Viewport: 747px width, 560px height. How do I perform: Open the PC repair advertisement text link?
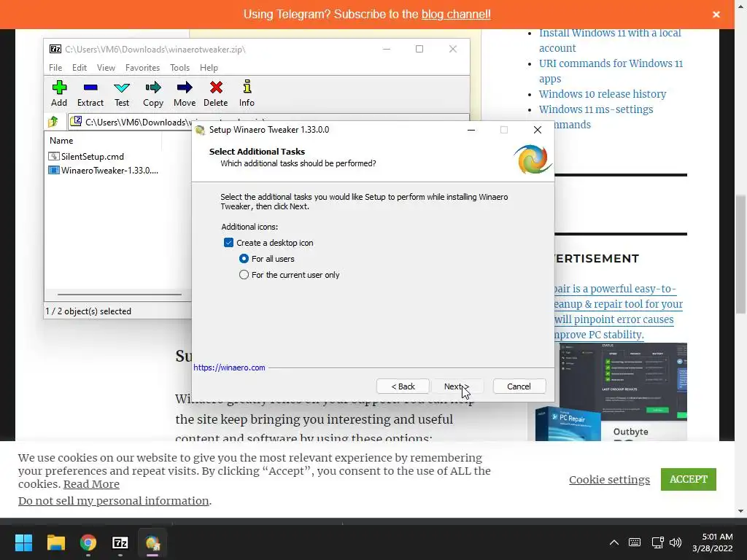coord(619,312)
